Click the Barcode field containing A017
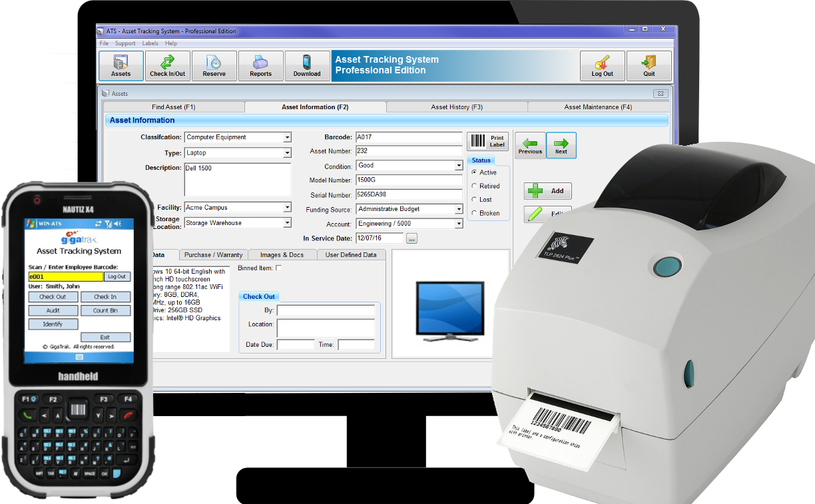 point(409,138)
